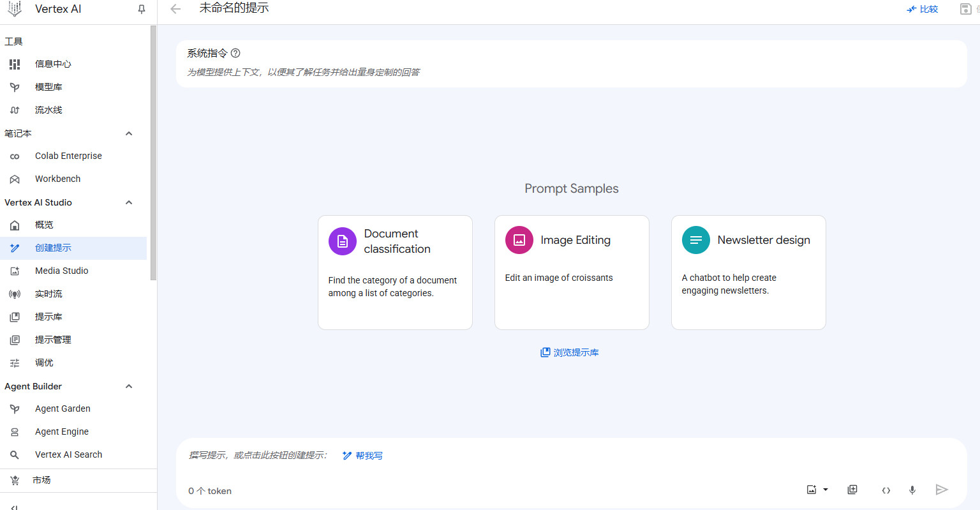Click the microphone voice input icon
Viewport: 980px width, 510px height.
pos(912,490)
